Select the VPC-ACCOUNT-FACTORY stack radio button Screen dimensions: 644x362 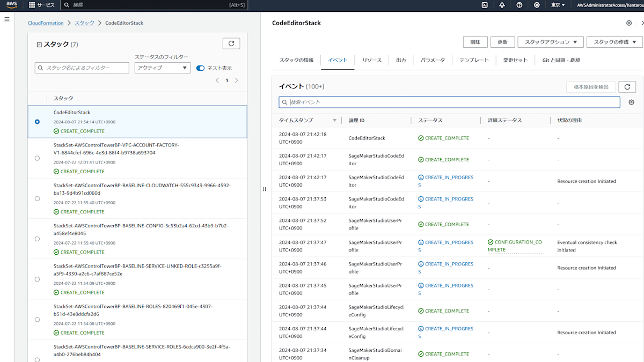(37, 158)
